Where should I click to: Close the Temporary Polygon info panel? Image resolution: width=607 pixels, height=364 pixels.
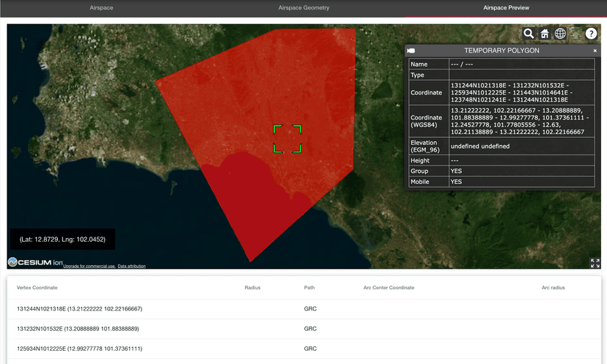tap(595, 51)
